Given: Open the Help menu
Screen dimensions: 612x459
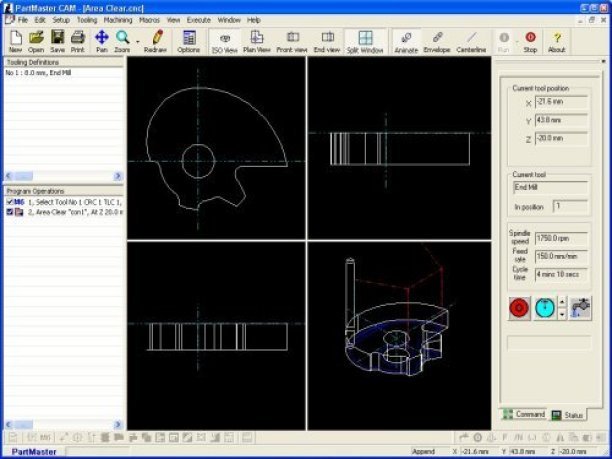Looking at the screenshot, I should [254, 20].
